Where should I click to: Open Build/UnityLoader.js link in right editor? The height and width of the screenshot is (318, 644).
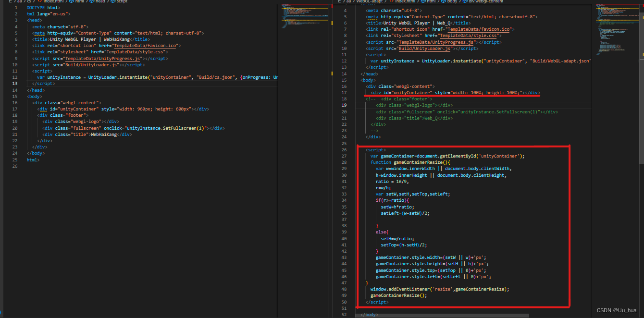click(x=424, y=49)
